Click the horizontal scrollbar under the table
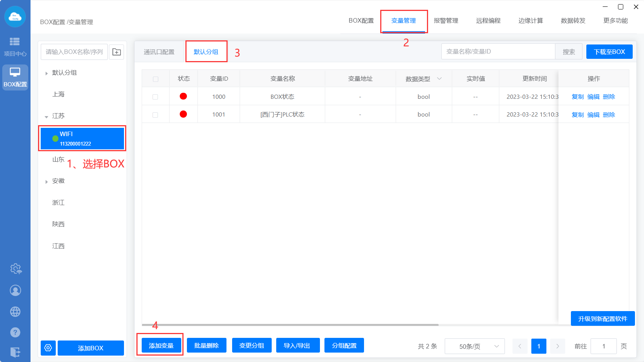Screen dimensions: 644x362 [x=290, y=325]
